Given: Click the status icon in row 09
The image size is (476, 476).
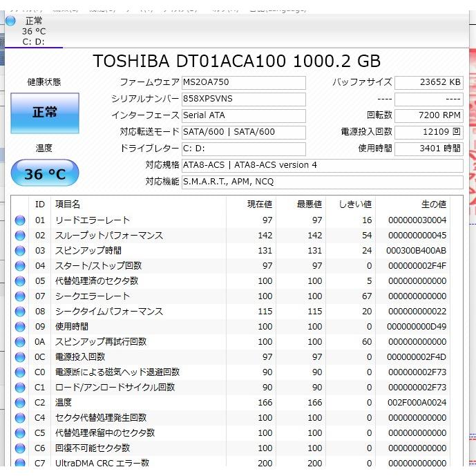Looking at the screenshot, I should 20,327.
